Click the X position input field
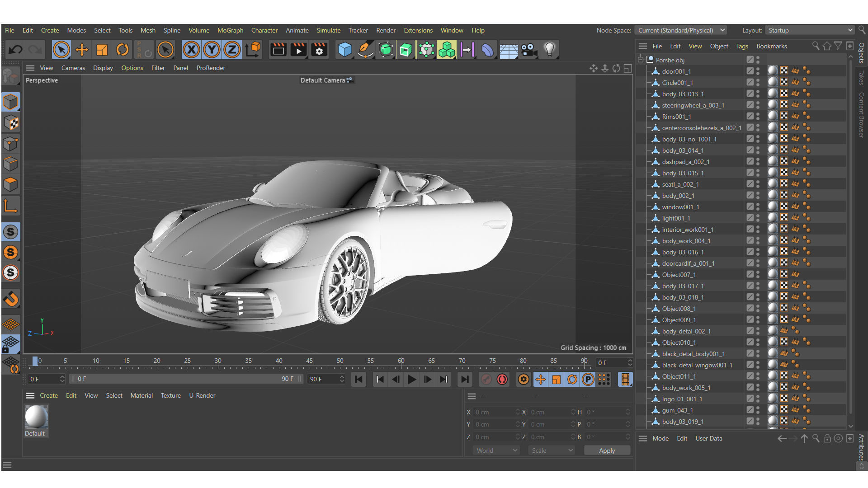 [496, 412]
